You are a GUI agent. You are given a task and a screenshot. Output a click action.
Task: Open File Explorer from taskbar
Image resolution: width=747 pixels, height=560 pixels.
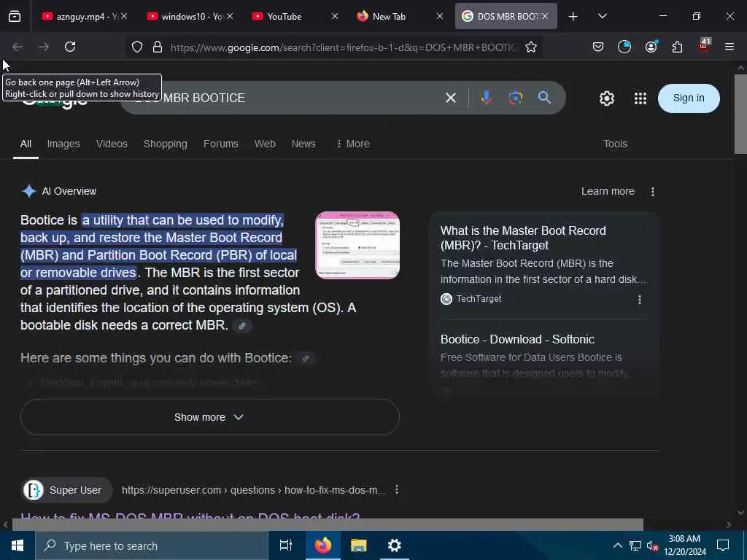pos(358,545)
